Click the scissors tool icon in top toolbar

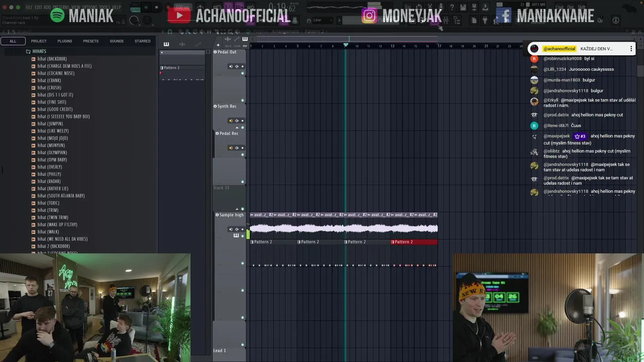click(430, 7)
